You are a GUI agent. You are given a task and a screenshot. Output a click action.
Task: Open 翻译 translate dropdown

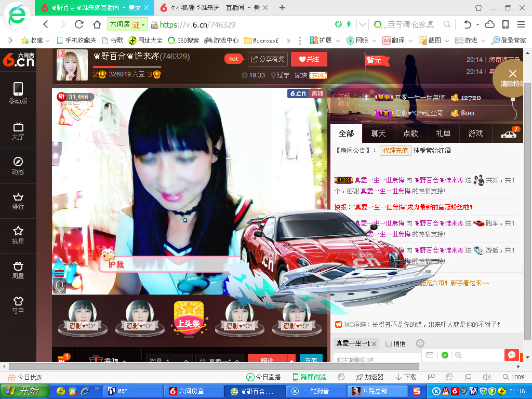click(x=397, y=41)
